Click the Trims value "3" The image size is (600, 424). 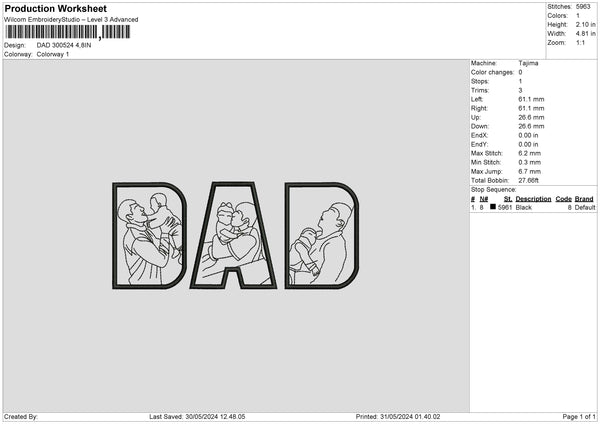pyautogui.click(x=520, y=90)
